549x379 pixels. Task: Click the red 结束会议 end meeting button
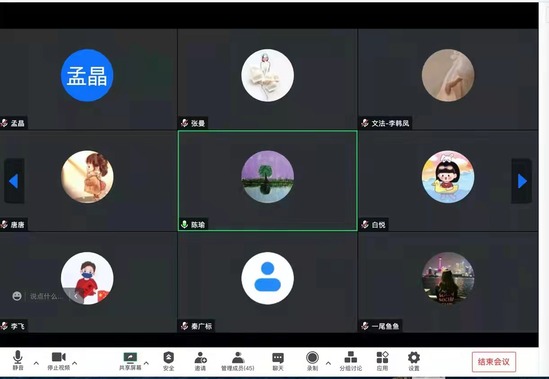(x=494, y=362)
